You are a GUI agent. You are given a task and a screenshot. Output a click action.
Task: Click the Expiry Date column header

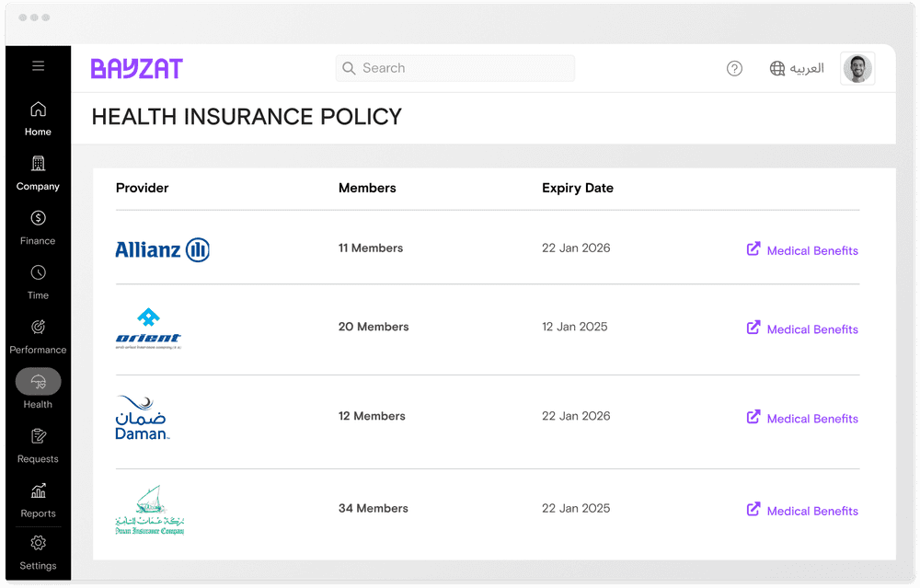[578, 189]
